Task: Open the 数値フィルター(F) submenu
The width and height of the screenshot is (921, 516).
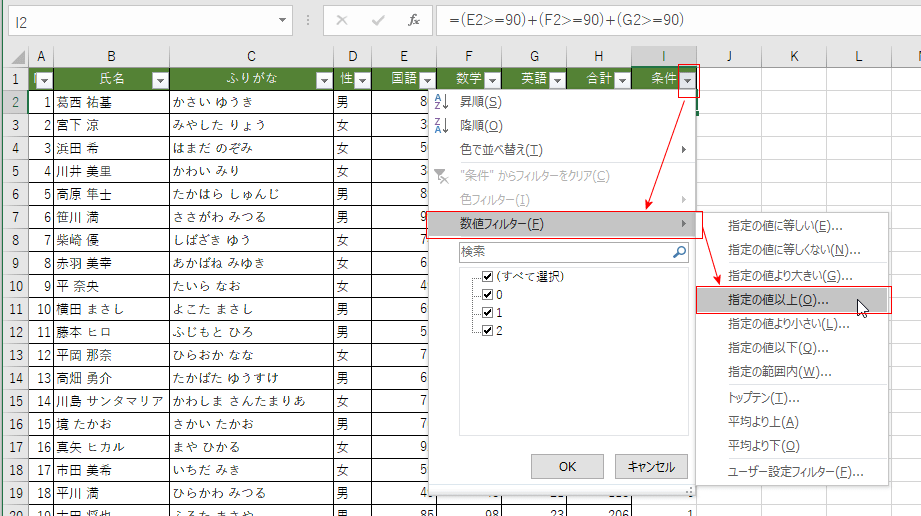Action: pyautogui.click(x=562, y=224)
